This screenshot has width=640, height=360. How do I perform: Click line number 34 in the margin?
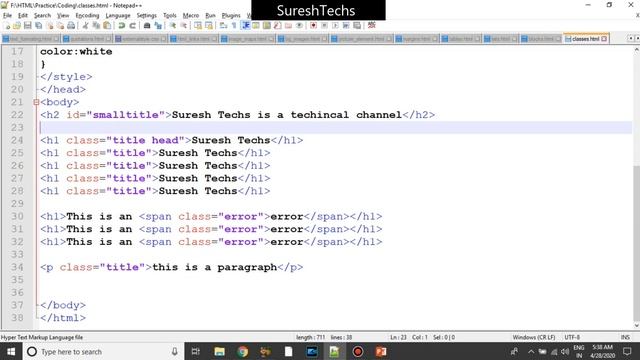pos(17,267)
